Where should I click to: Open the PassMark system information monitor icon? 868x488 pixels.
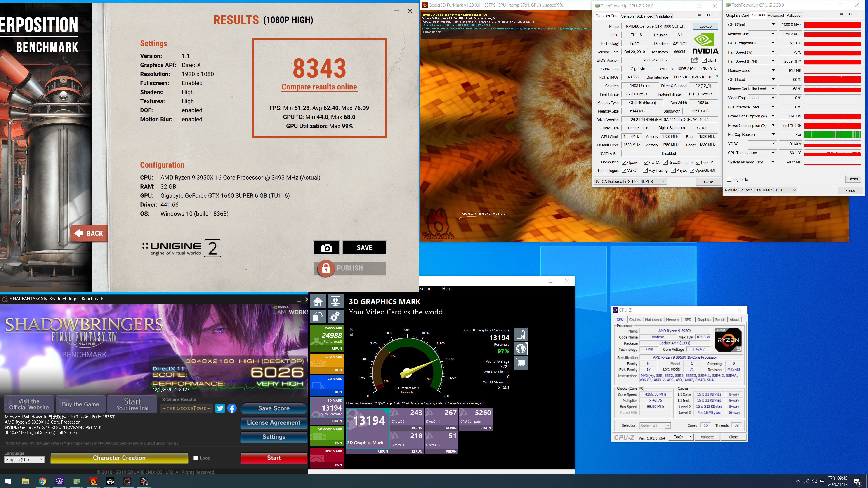tap(335, 301)
